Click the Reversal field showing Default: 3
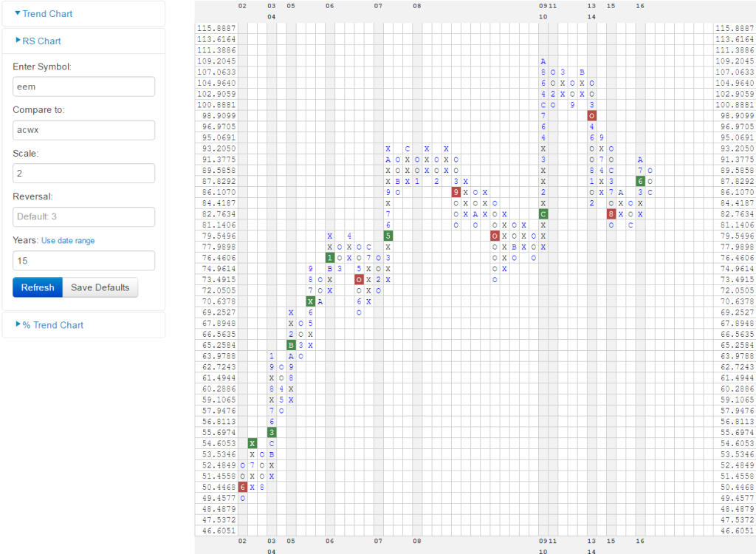Screen dimensions: 756x554 (83, 216)
